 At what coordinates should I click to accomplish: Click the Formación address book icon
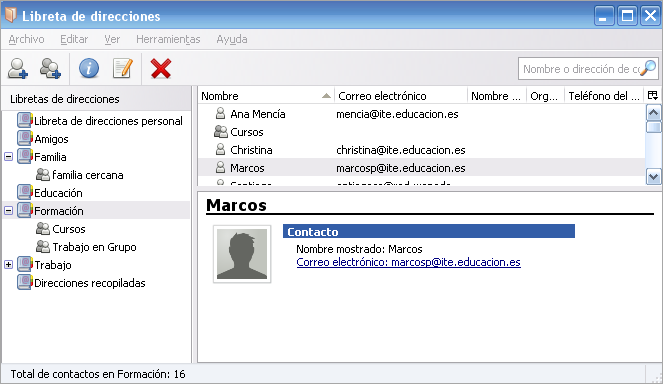(25, 210)
